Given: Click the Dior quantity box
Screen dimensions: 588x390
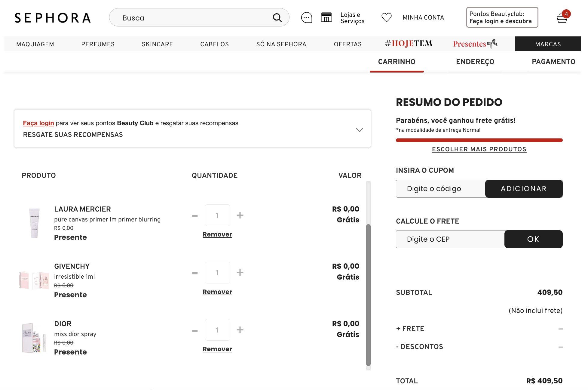Looking at the screenshot, I should (217, 330).
